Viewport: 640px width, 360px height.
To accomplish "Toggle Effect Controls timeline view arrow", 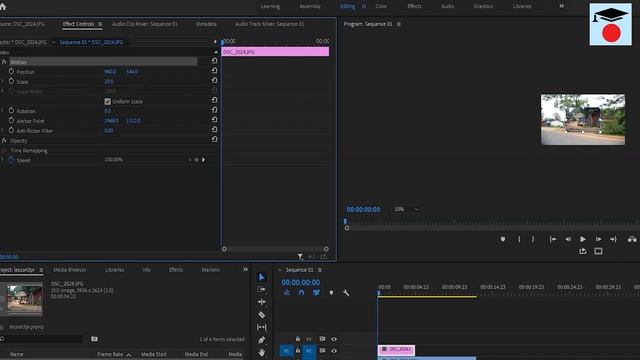I will pyautogui.click(x=215, y=41).
